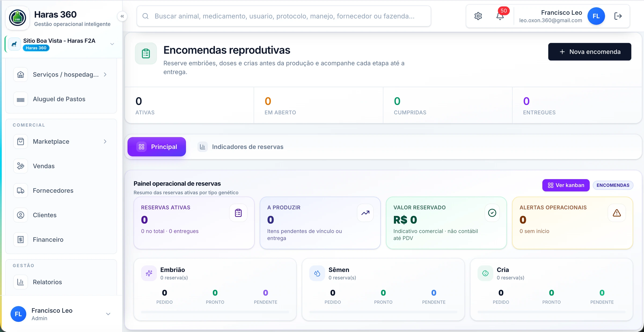Image resolution: width=644 pixels, height=332 pixels.
Task: Click the logout arrow icon
Action: coord(618,16)
